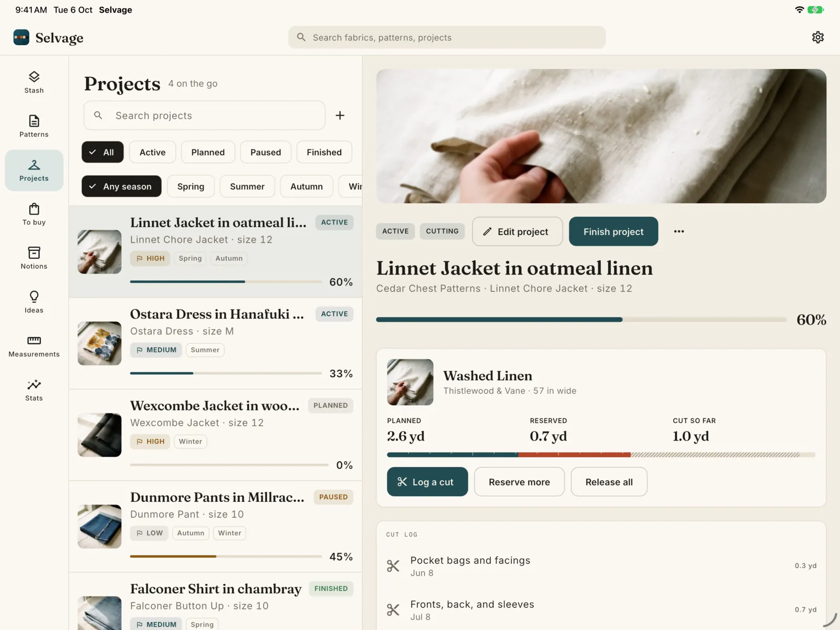Screen dimensions: 840x630
Task: Click the Pocket bags and facings cut entry
Action: (601, 566)
